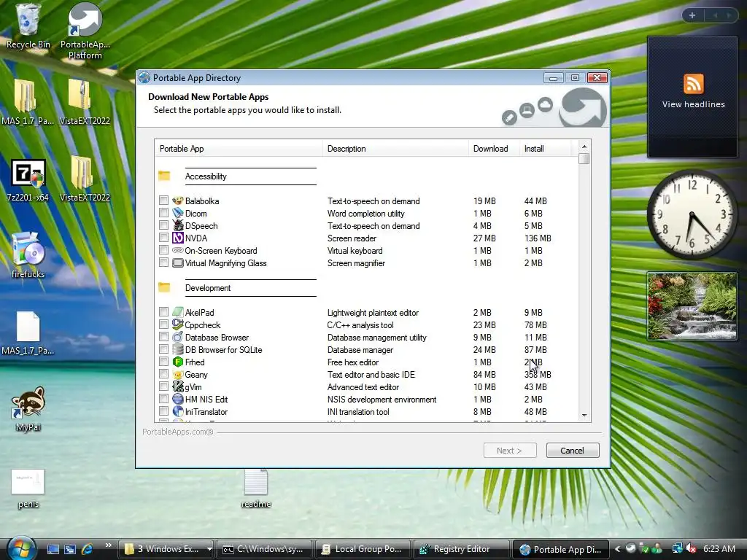This screenshot has width=747, height=560.
Task: Click the scrollbar thumb of app list
Action: 584,158
